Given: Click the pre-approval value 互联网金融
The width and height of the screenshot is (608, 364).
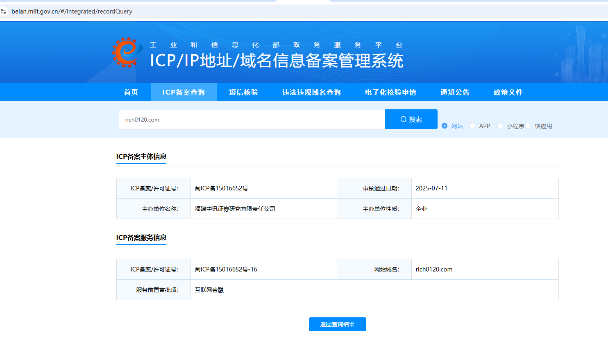Looking at the screenshot, I should pos(209,290).
